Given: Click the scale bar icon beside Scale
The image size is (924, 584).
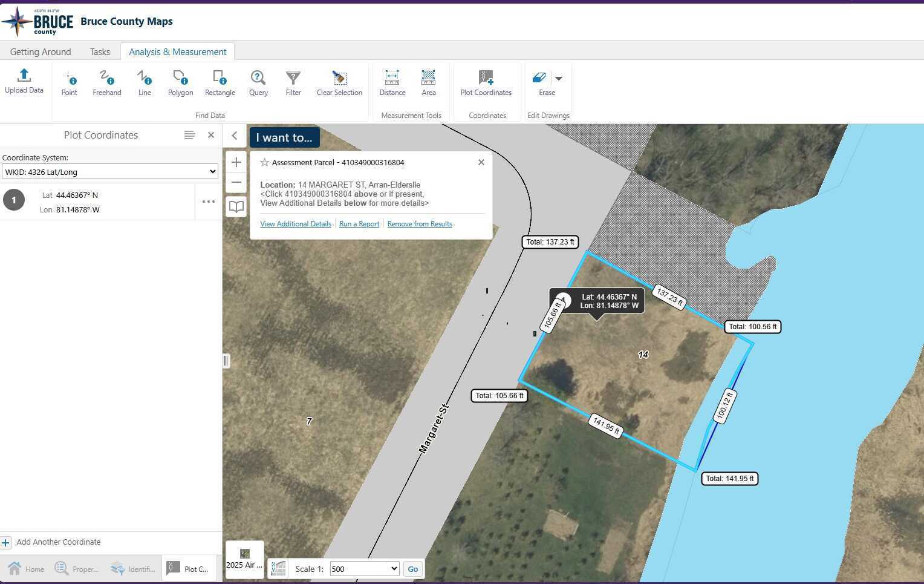Looking at the screenshot, I should coord(278,568).
